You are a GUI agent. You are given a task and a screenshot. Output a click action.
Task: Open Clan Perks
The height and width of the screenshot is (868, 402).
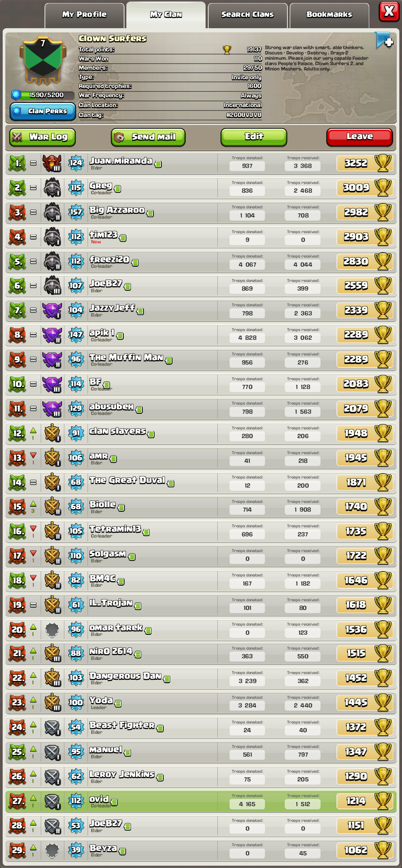click(43, 111)
